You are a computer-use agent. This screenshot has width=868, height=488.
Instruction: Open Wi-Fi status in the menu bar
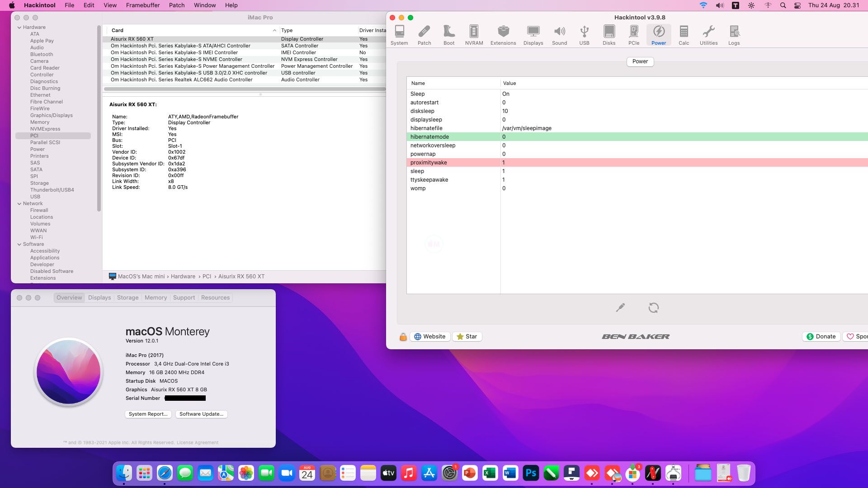[703, 5]
